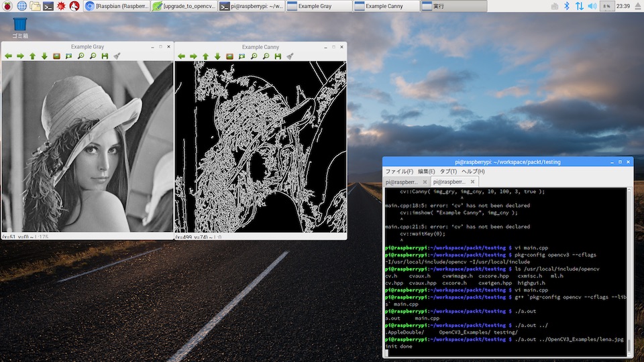644x362 pixels.
Task: Open properties brush in Example Canny
Action: click(290, 56)
